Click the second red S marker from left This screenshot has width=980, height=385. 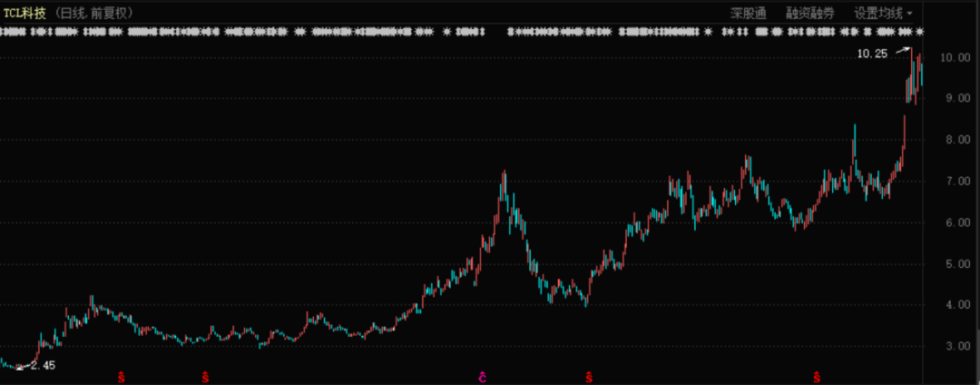point(205,375)
